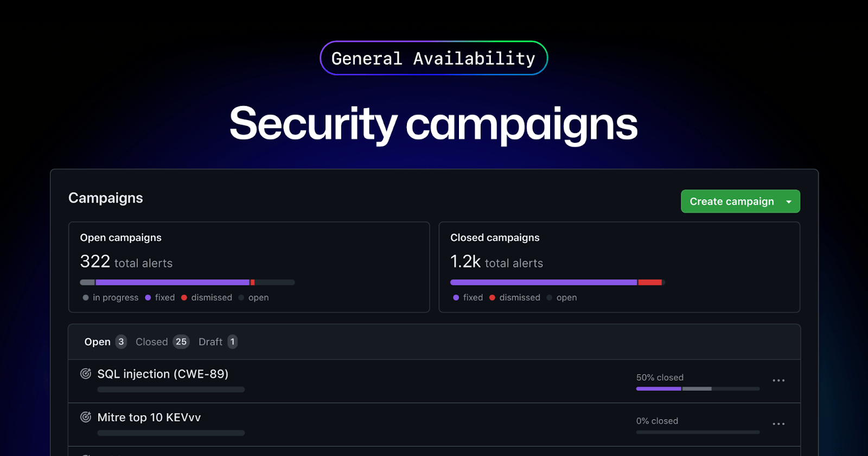Click the 50% closed progress bar
Viewport: 868px width, 456px height.
pos(697,389)
